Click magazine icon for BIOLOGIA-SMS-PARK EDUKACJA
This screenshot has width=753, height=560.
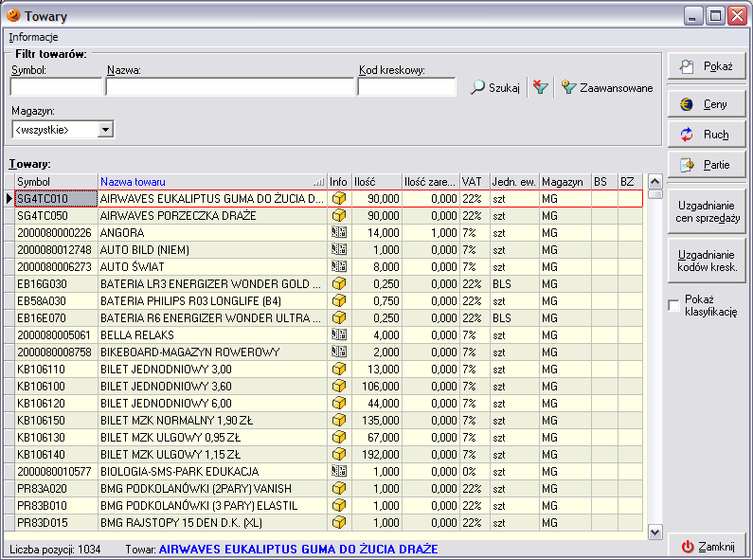(339, 471)
